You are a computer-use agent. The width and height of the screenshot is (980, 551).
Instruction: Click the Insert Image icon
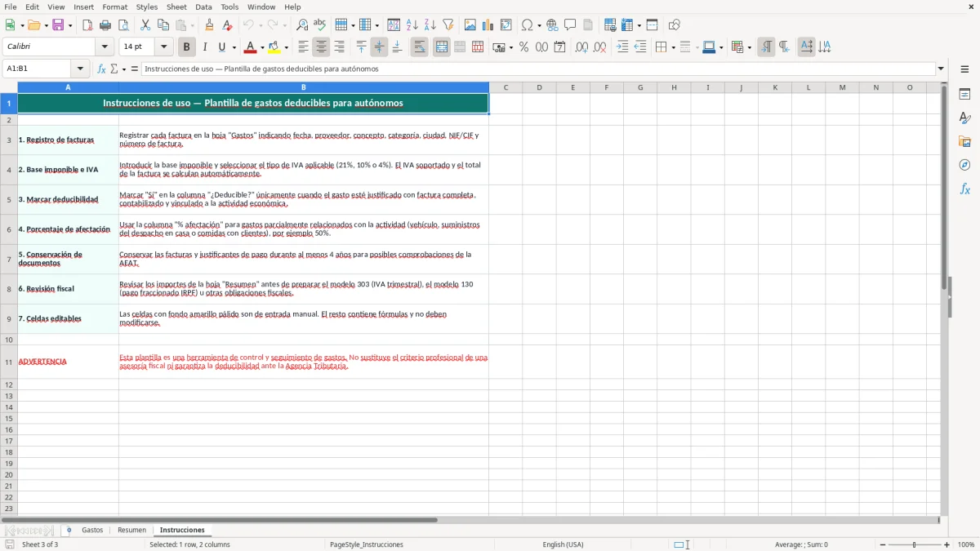(x=470, y=25)
